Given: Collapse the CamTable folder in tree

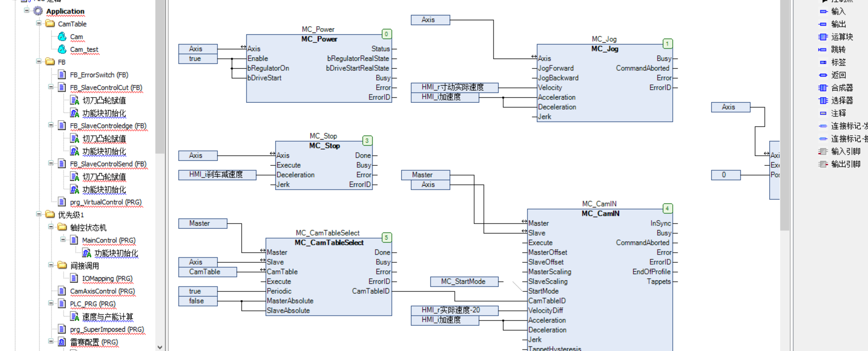Looking at the screenshot, I should pyautogui.click(x=39, y=23).
